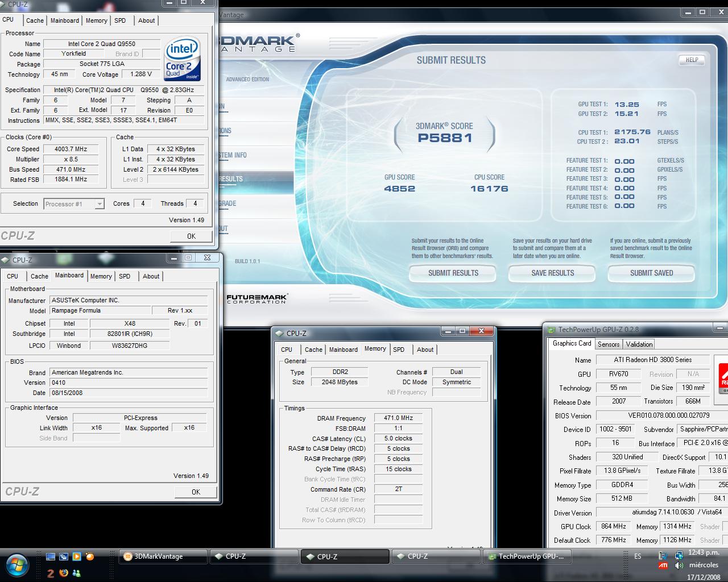This screenshot has height=582, width=728.
Task: Click the GPU Clock value 864 MHz
Action: pos(614,527)
